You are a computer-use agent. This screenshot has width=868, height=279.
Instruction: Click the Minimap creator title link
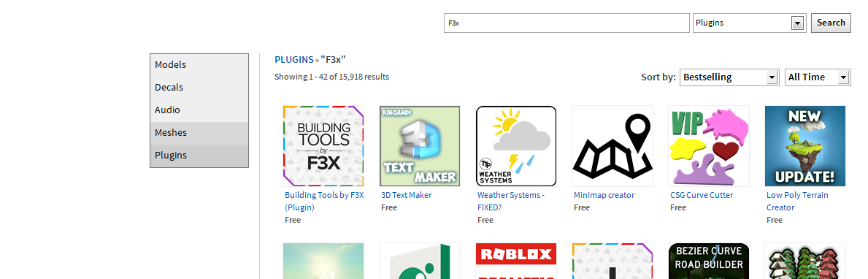tap(604, 196)
